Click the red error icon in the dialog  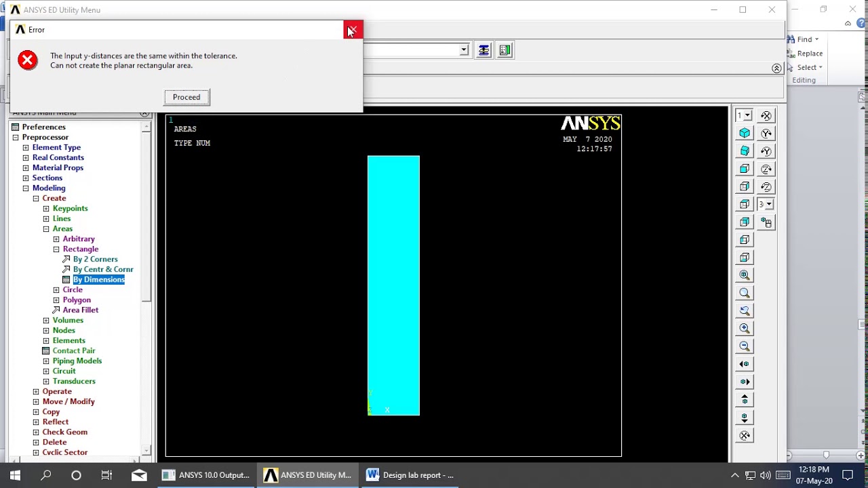(28, 60)
